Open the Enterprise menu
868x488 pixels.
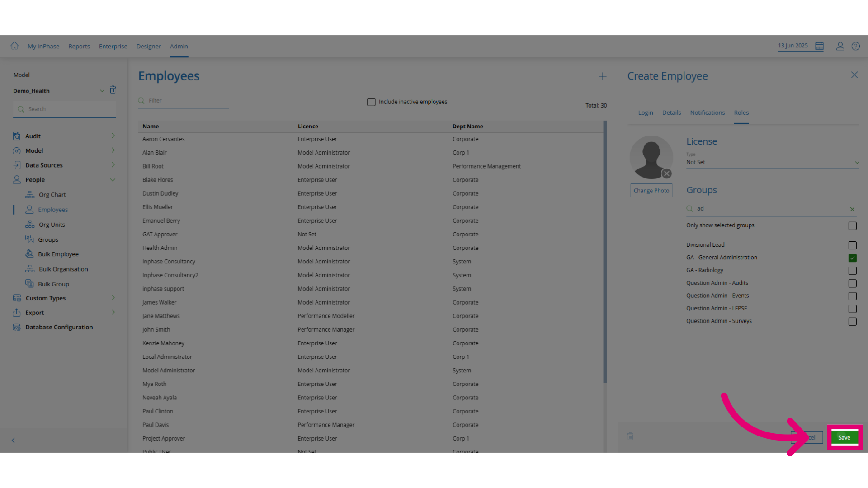(113, 46)
